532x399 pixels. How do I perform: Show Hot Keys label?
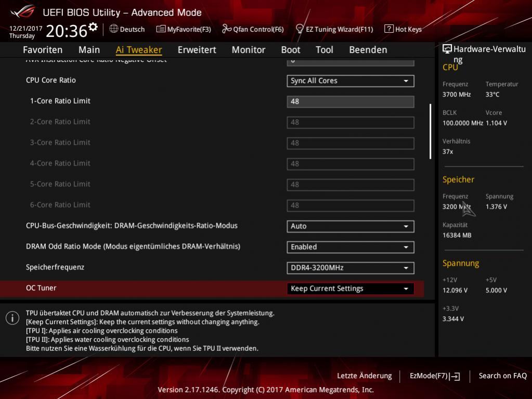tap(409, 30)
